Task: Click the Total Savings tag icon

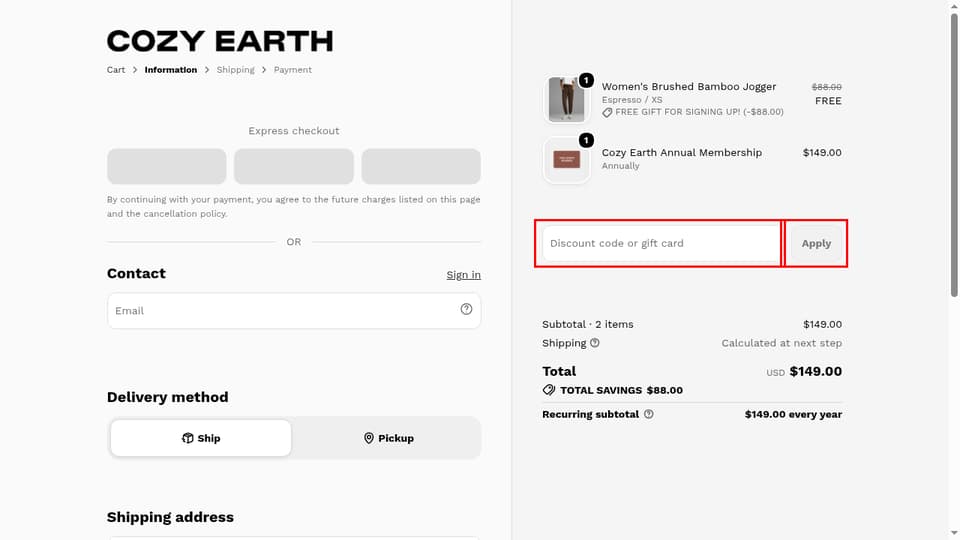Action: (549, 390)
